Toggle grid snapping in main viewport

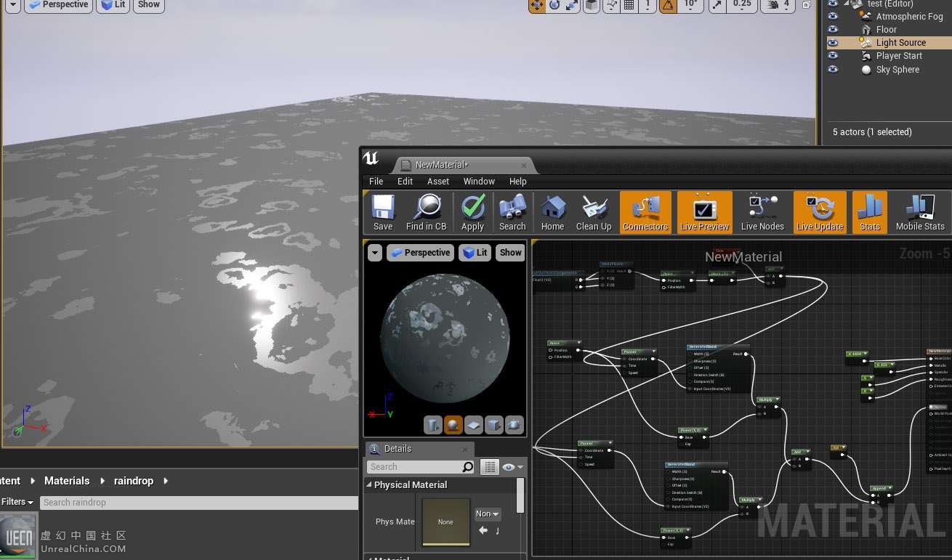(629, 5)
